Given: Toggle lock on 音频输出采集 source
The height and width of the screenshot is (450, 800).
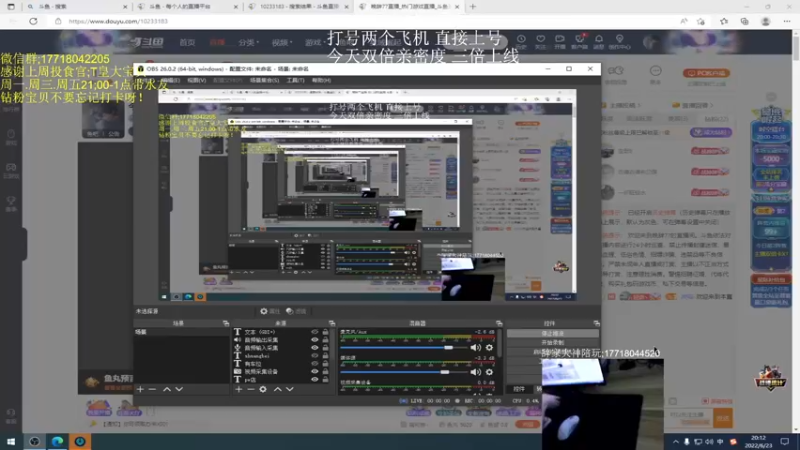Looking at the screenshot, I should 326,340.
